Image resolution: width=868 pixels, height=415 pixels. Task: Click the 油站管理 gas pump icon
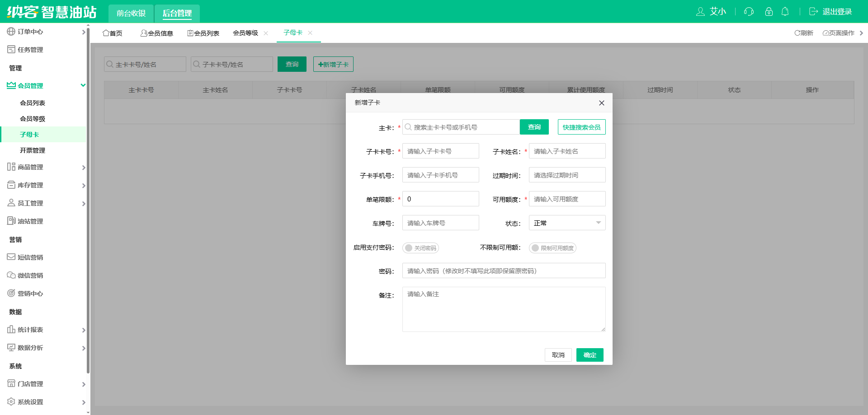[x=11, y=221]
